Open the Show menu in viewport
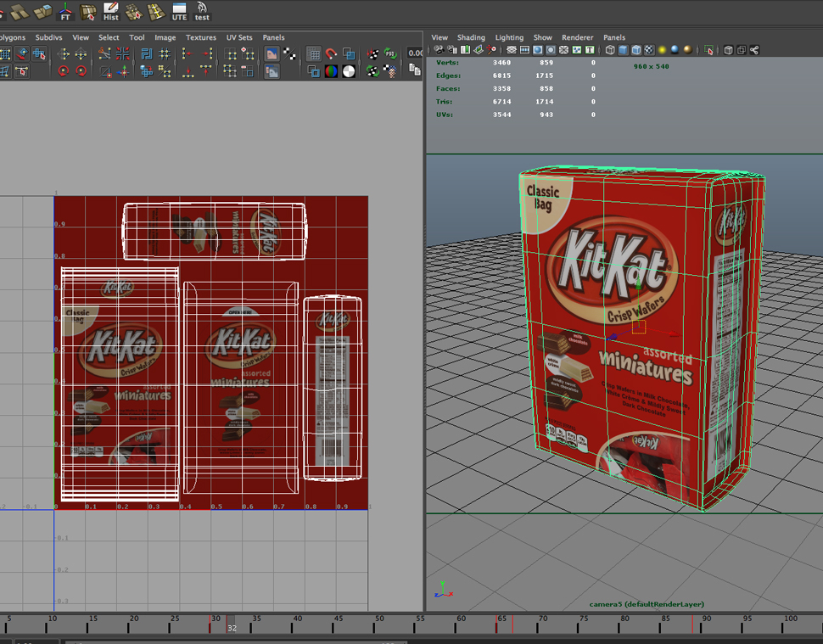 [543, 37]
